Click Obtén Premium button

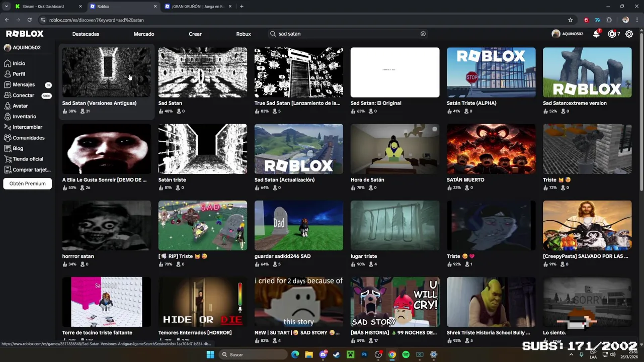click(x=27, y=184)
